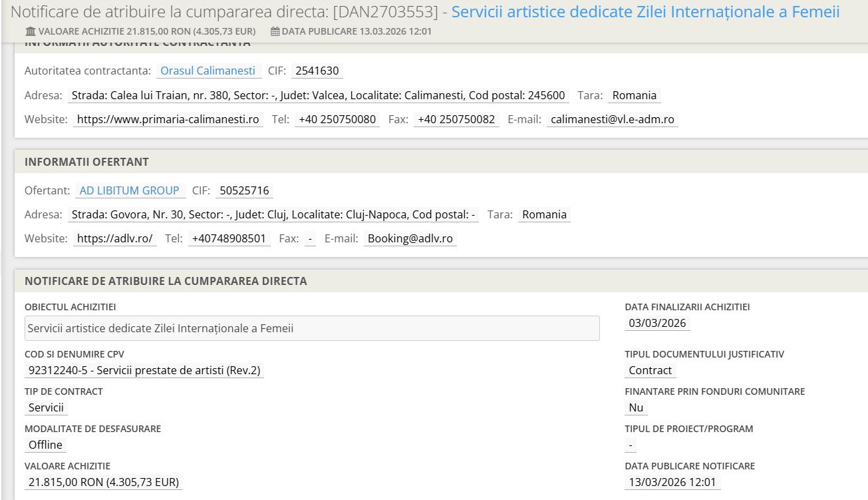This screenshot has height=500, width=868.
Task: Select the Booking@adlv.ro email value
Action: [410, 238]
